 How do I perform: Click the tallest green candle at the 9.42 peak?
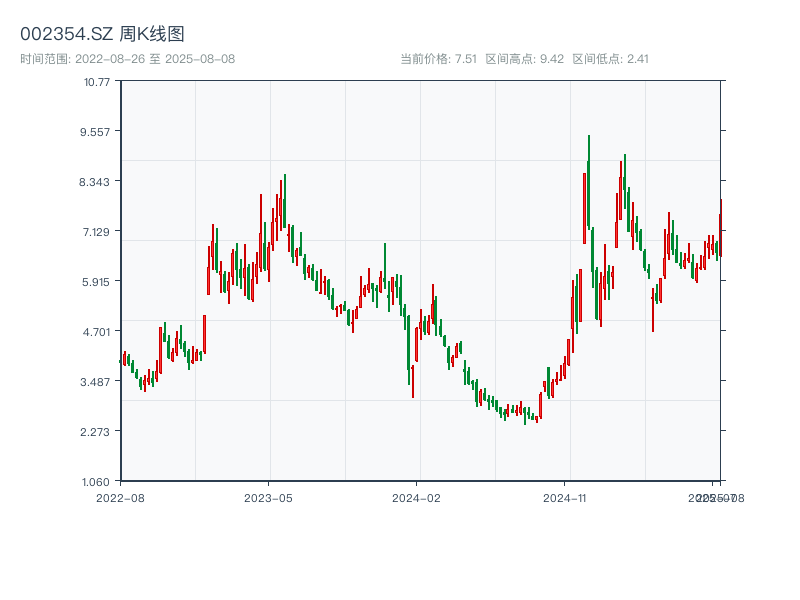click(x=589, y=182)
